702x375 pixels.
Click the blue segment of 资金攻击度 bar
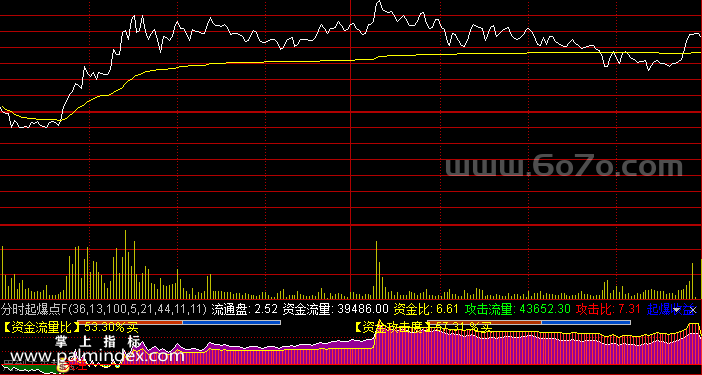(586, 322)
